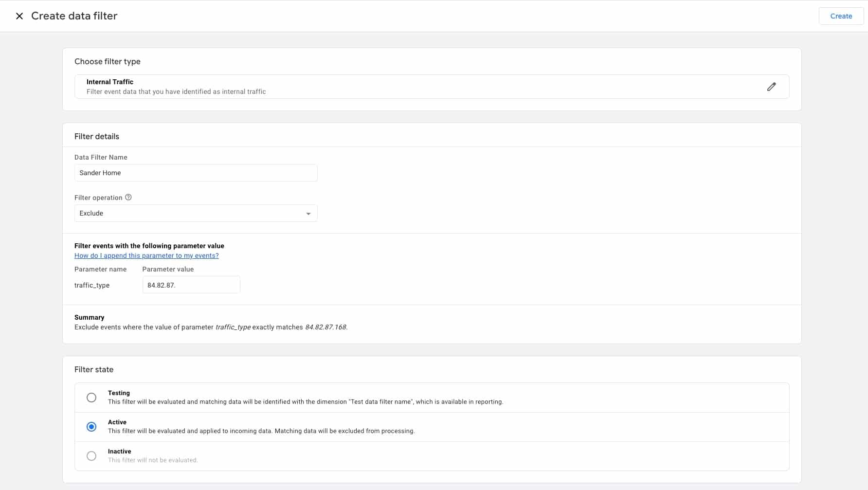Viewport: 868px width, 490px height.
Task: Click the Create button
Action: (x=841, y=16)
